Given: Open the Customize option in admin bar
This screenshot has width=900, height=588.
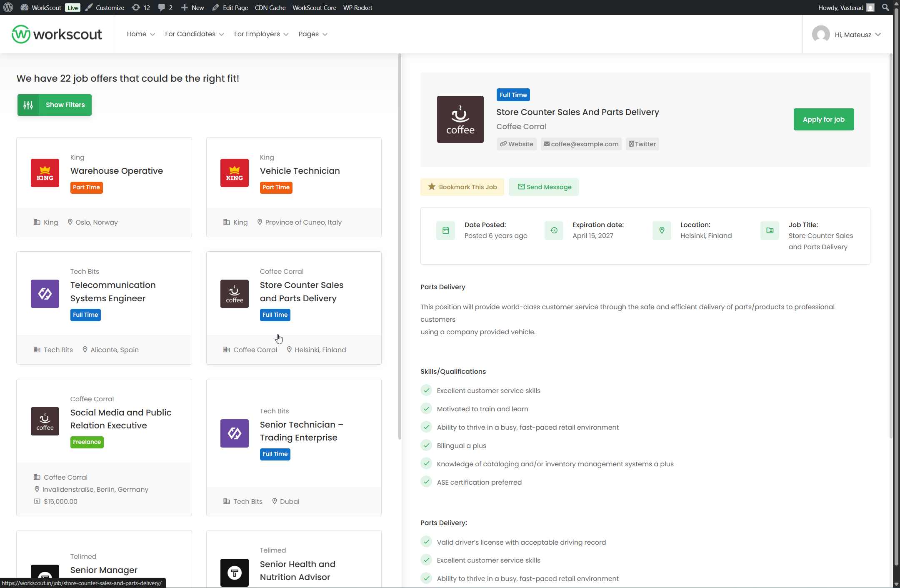Looking at the screenshot, I should tap(105, 8).
